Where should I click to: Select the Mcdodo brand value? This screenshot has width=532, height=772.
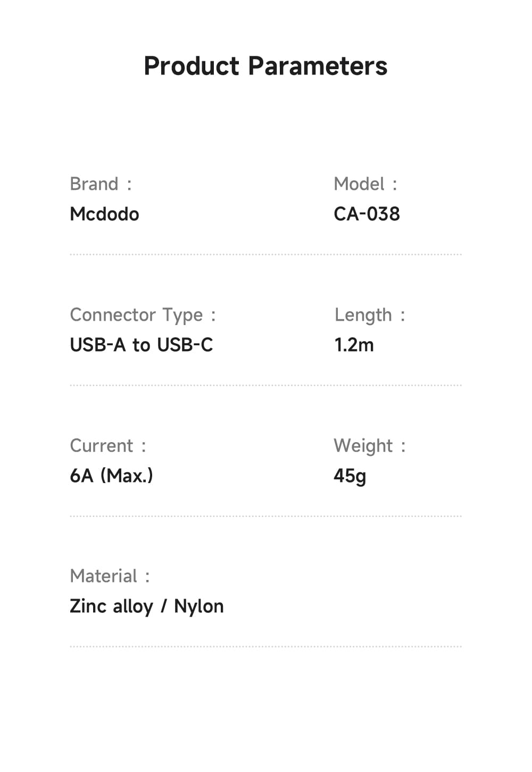(x=105, y=214)
